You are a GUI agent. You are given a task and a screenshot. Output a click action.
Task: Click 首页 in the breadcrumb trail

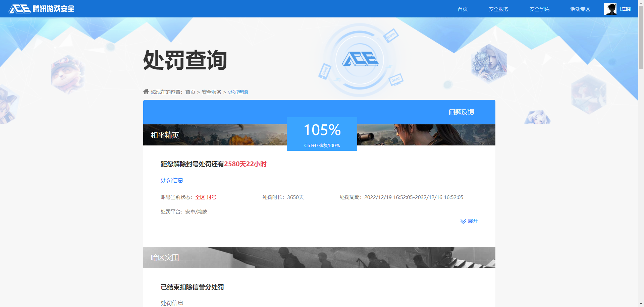tap(191, 91)
